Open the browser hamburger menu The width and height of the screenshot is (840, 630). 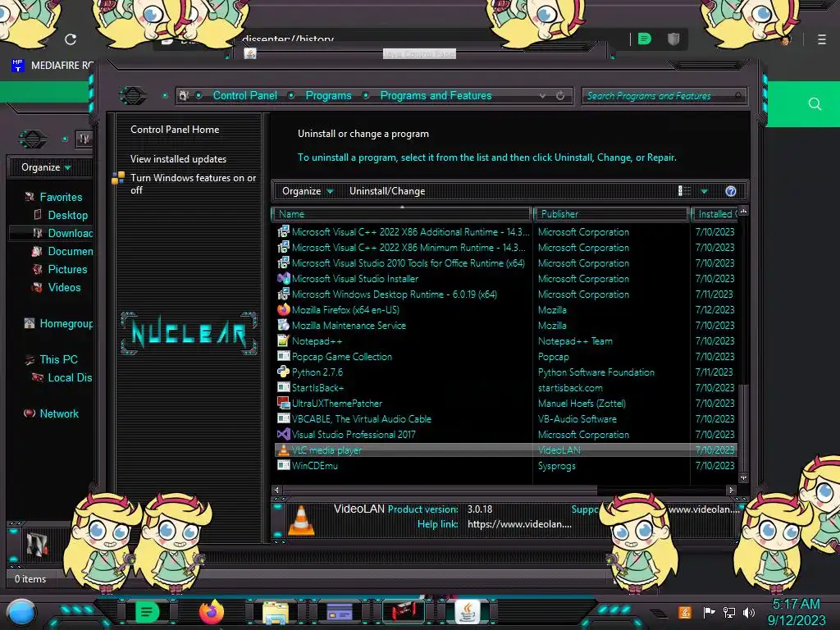(x=821, y=39)
